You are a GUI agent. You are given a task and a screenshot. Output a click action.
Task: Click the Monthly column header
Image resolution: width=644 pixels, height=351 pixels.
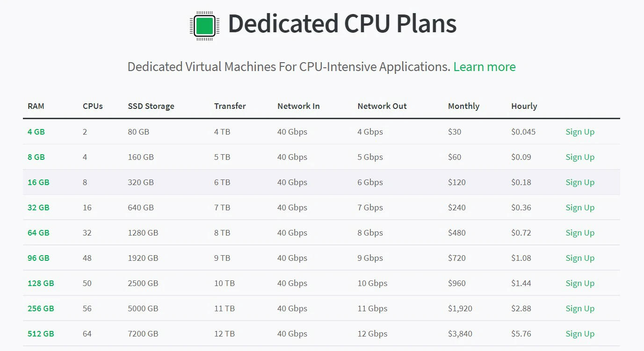(463, 106)
